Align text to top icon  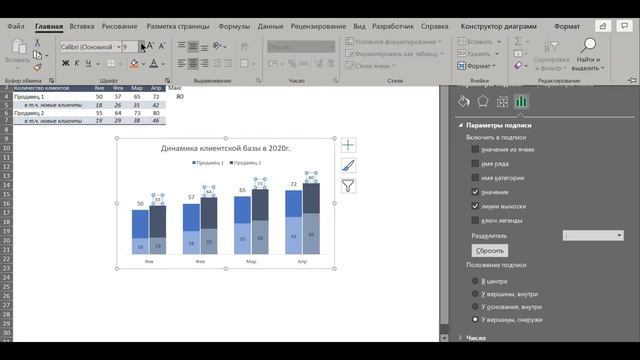click(182, 46)
